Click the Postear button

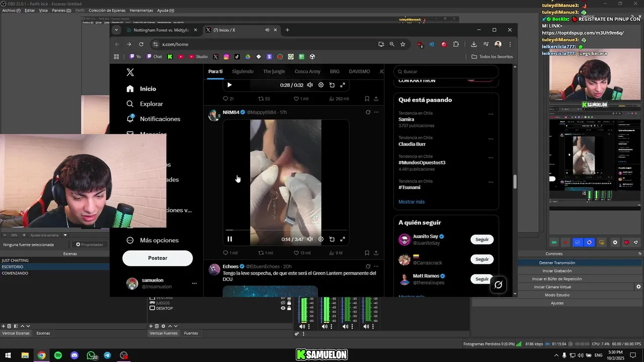[x=157, y=258]
